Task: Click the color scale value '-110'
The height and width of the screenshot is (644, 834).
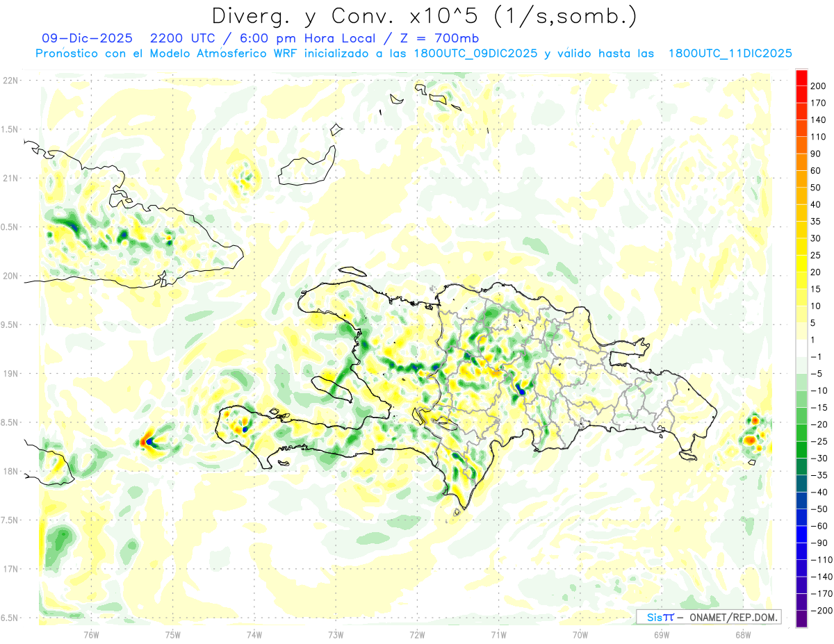Action: pos(821,560)
